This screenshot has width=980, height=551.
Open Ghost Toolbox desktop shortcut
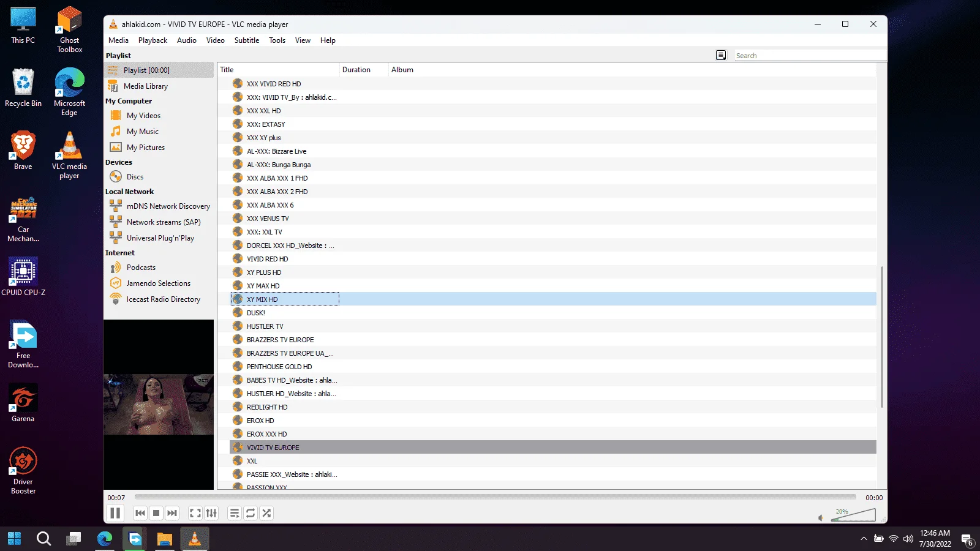[69, 30]
